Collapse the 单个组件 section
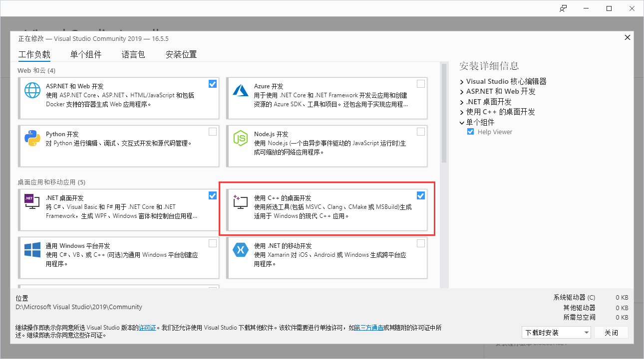The image size is (644, 359). [462, 122]
